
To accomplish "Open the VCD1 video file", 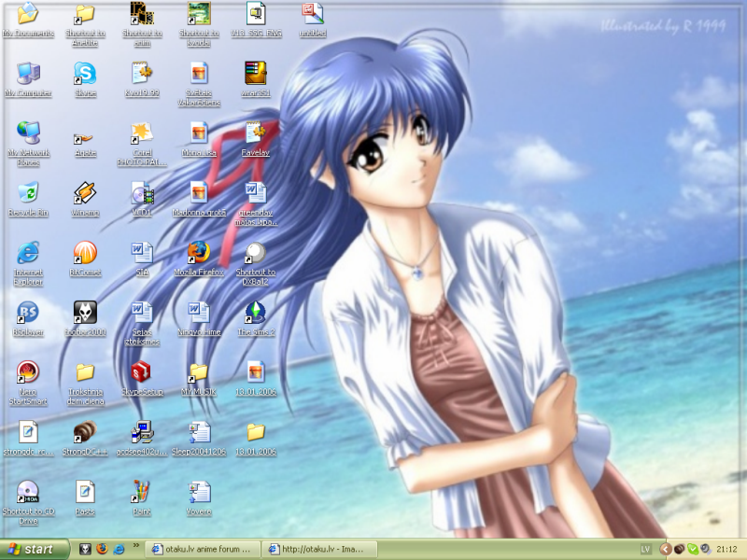I will (142, 199).
